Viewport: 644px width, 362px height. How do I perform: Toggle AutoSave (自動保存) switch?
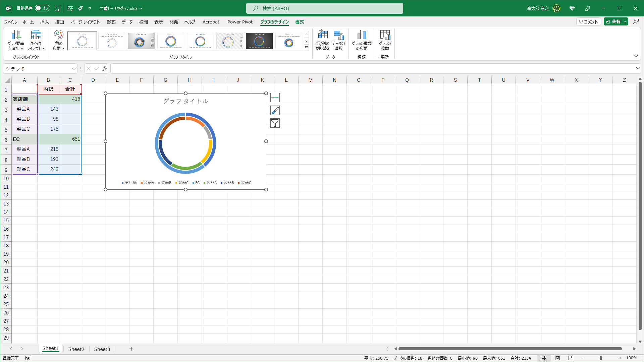tap(43, 8)
